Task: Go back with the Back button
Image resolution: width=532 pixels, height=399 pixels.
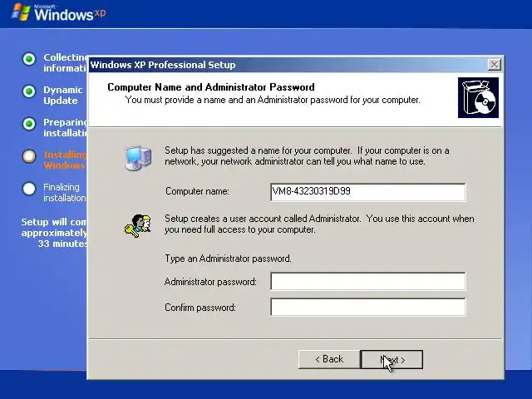Action: coord(329,359)
